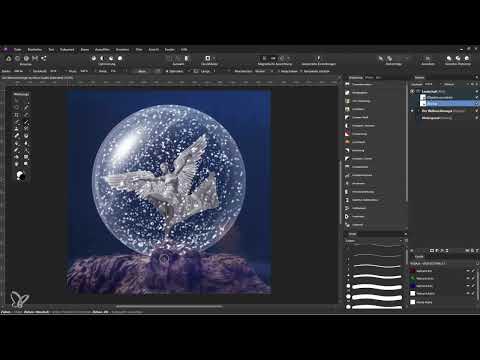Open the Datei menu

click(18, 49)
